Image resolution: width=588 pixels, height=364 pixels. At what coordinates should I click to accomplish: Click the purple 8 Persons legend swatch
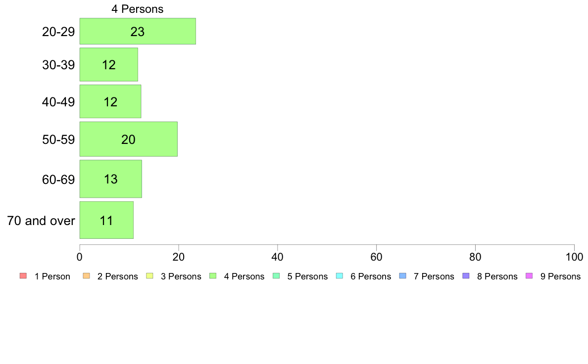tap(466, 276)
